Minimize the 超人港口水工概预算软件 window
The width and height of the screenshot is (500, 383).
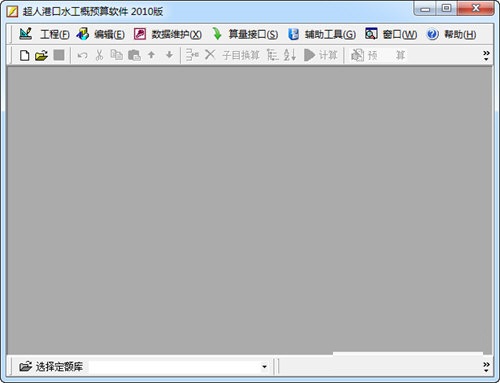point(425,9)
